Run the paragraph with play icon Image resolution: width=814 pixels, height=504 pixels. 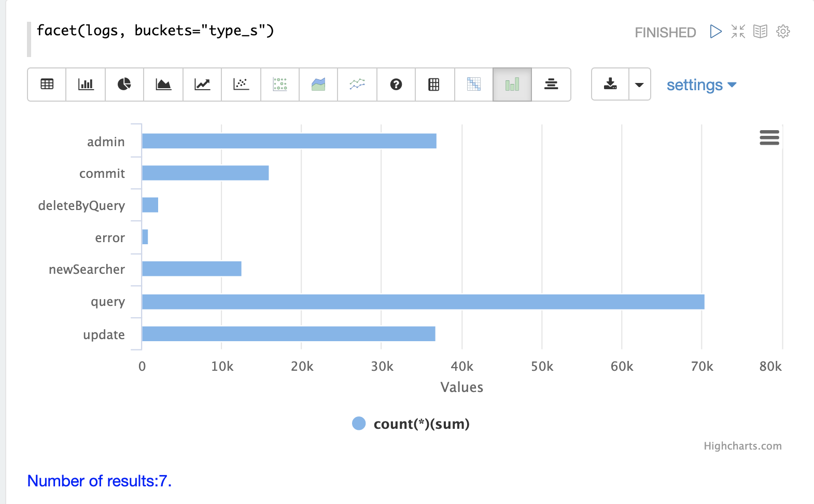click(x=715, y=32)
